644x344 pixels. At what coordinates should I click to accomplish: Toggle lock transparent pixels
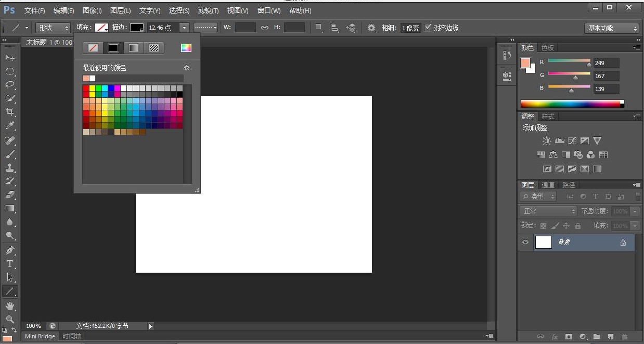[x=543, y=226]
